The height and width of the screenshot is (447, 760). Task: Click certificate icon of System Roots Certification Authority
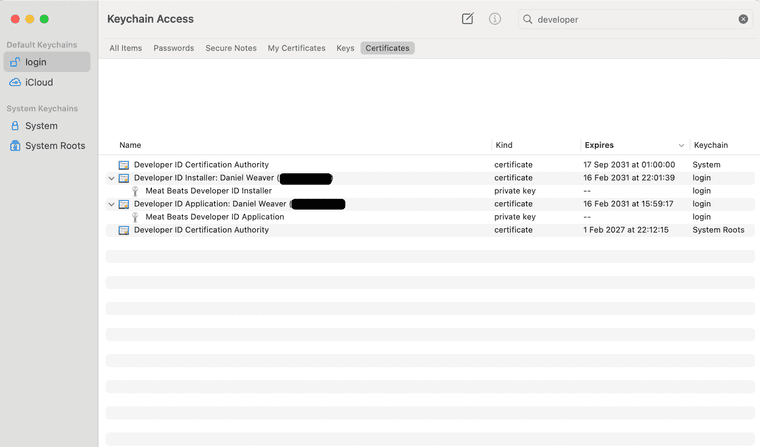coord(124,230)
